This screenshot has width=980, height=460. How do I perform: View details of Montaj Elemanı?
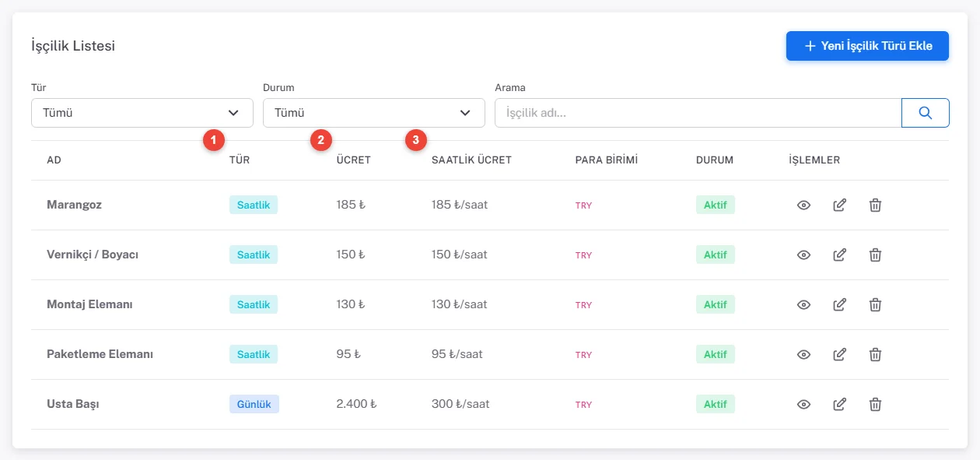click(x=804, y=305)
